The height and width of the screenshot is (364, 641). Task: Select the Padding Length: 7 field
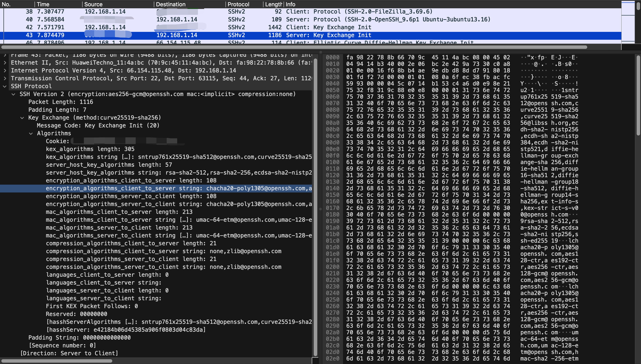tap(156, 110)
